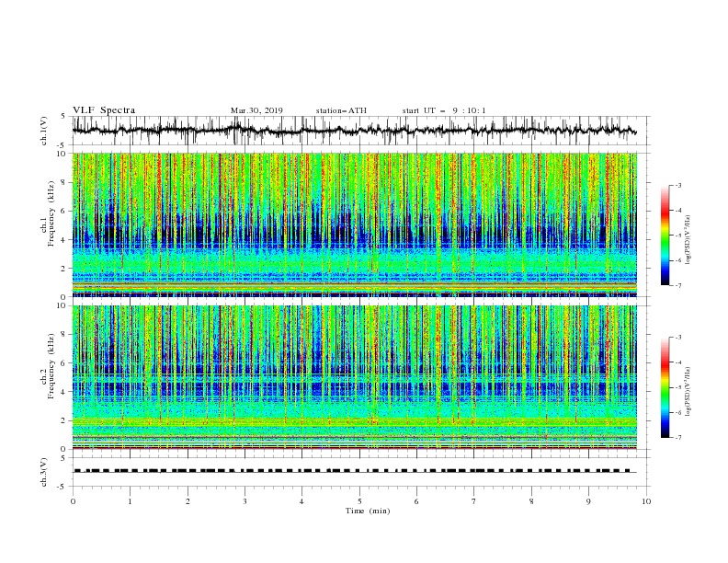728x563 pixels.
Task: Click the ch.1 waveform trace panel
Action: click(x=360, y=131)
